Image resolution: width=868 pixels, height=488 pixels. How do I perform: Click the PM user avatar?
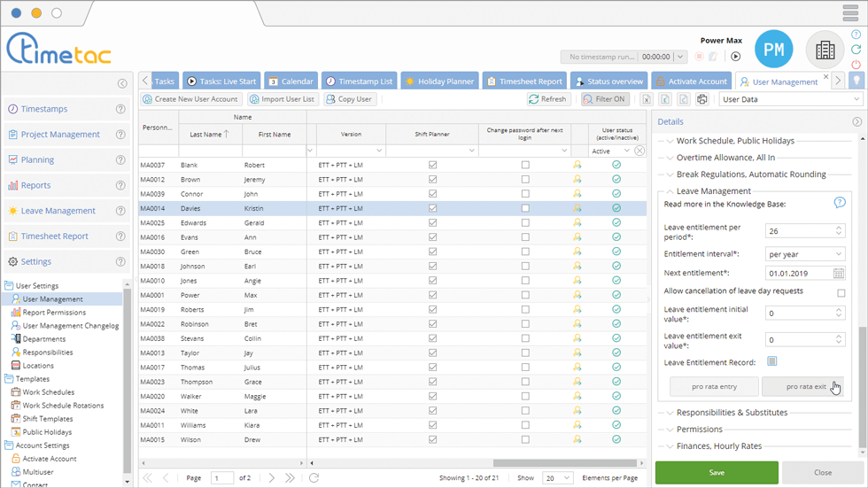773,50
